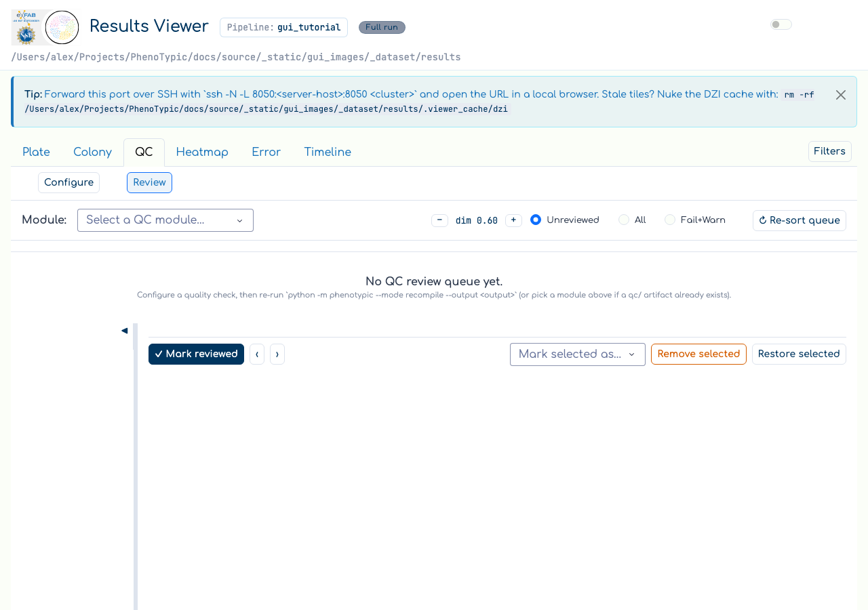The height and width of the screenshot is (610, 868).
Task: Select the QC tab
Action: click(144, 152)
